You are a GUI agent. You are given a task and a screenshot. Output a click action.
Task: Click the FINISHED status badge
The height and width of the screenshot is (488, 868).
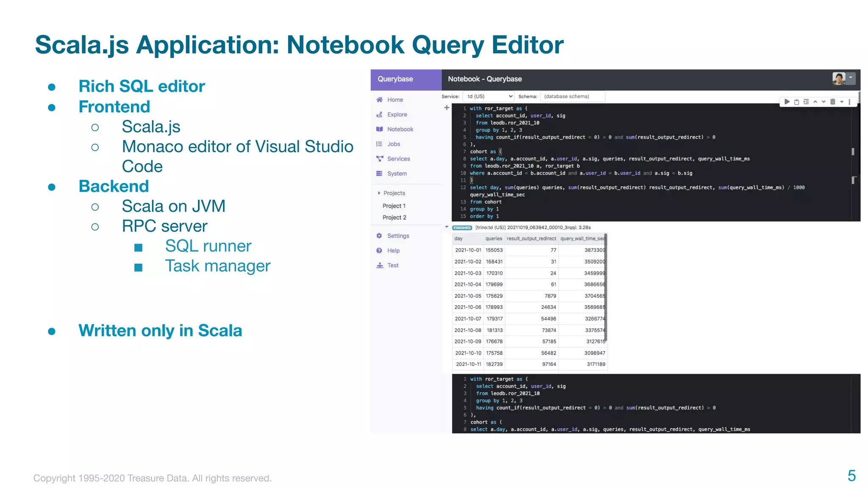point(462,227)
